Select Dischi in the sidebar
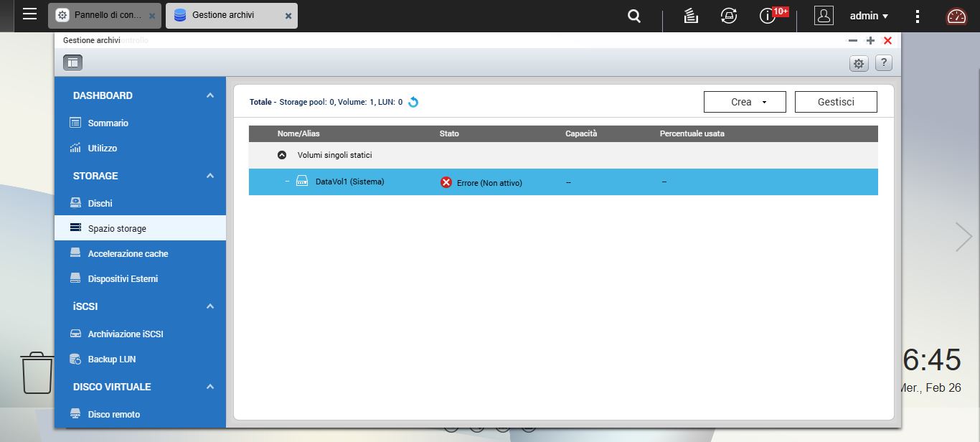The width and height of the screenshot is (980, 442). pos(100,203)
